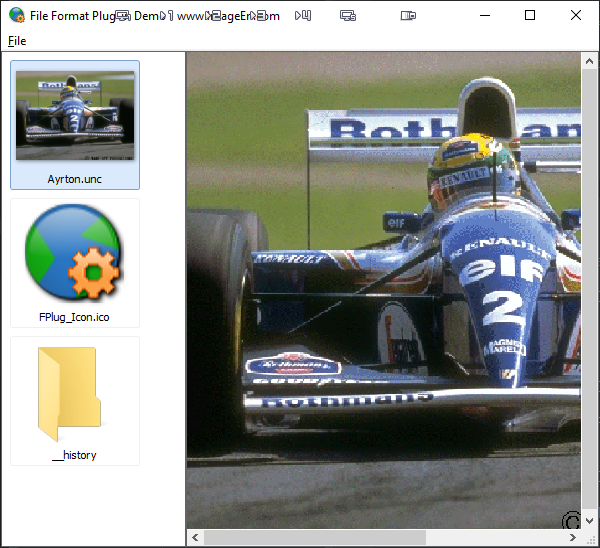Maximize the File Format Plugin Demo window

530,15
